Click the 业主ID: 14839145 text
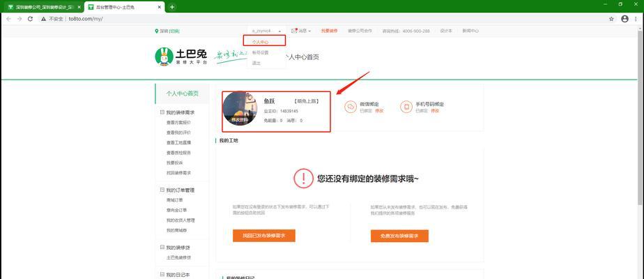644x279 pixels. pos(280,112)
